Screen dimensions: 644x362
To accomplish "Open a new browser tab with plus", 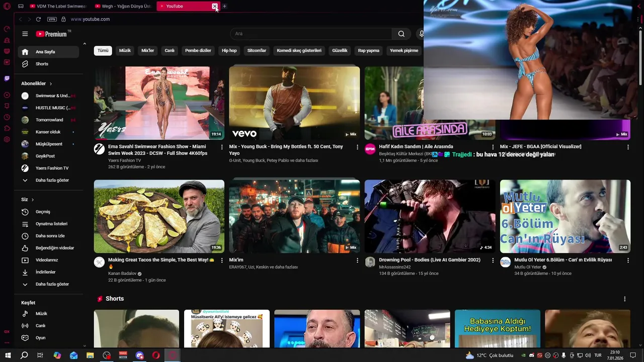I will point(224,6).
